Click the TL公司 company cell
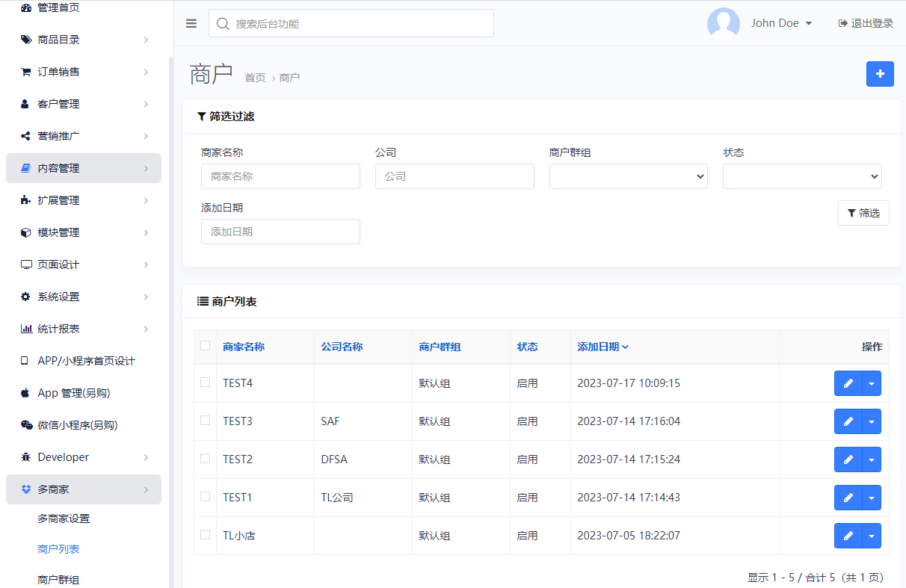This screenshot has width=906, height=588. click(336, 498)
